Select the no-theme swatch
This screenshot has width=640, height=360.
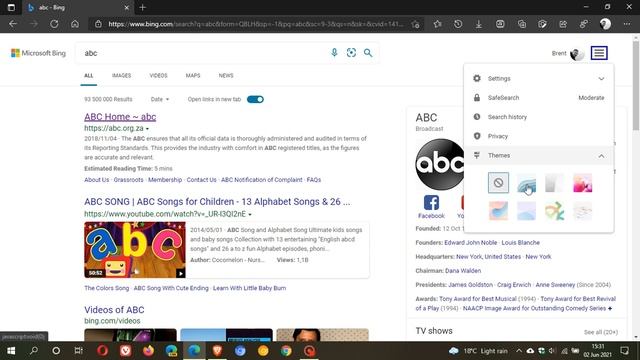498,182
